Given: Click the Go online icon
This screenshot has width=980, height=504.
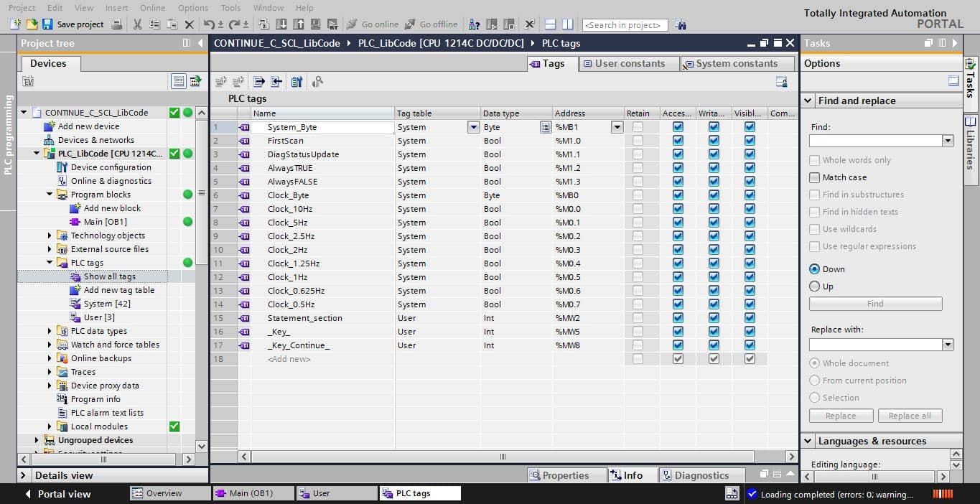Looking at the screenshot, I should [352, 24].
